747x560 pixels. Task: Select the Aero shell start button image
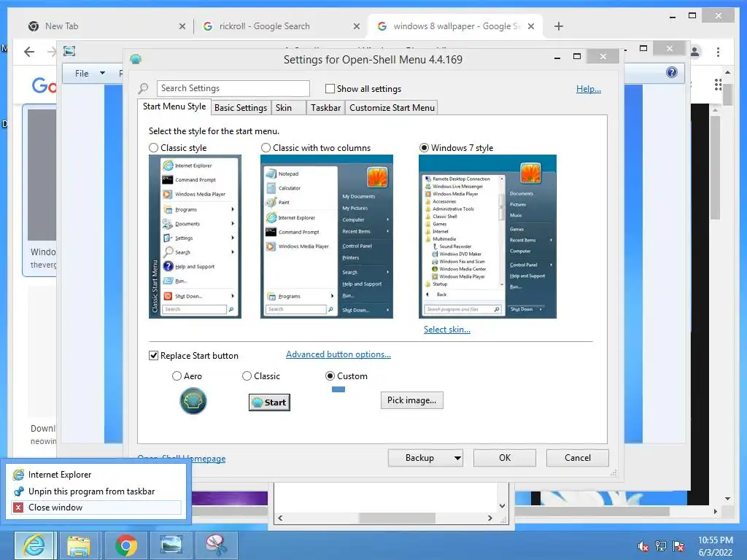(193, 401)
